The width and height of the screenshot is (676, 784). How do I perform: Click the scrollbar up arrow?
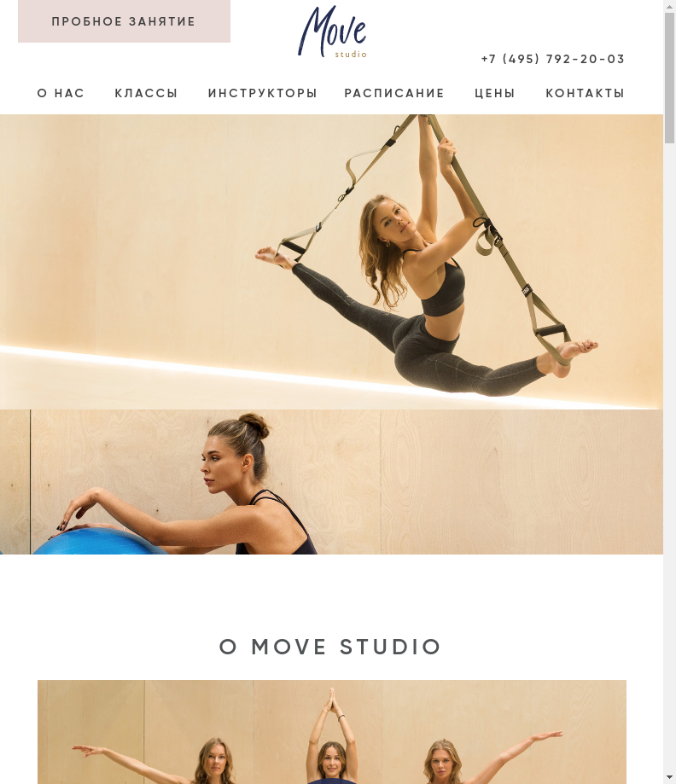tap(669, 6)
